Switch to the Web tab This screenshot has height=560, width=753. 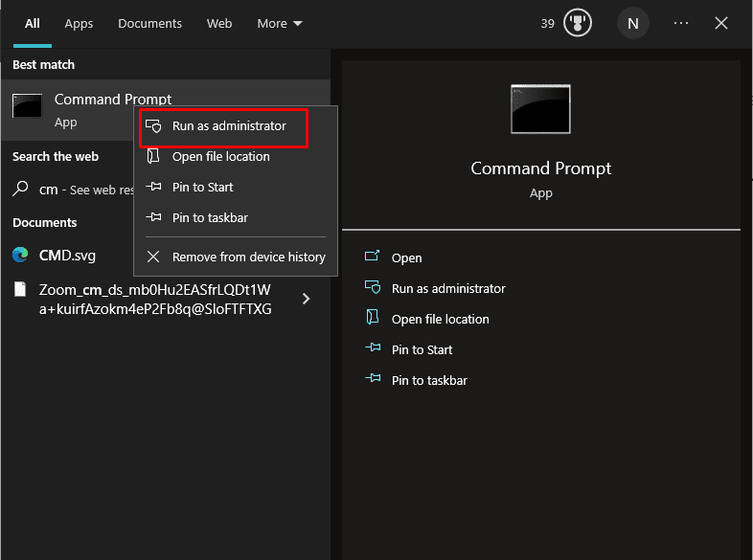[219, 24]
